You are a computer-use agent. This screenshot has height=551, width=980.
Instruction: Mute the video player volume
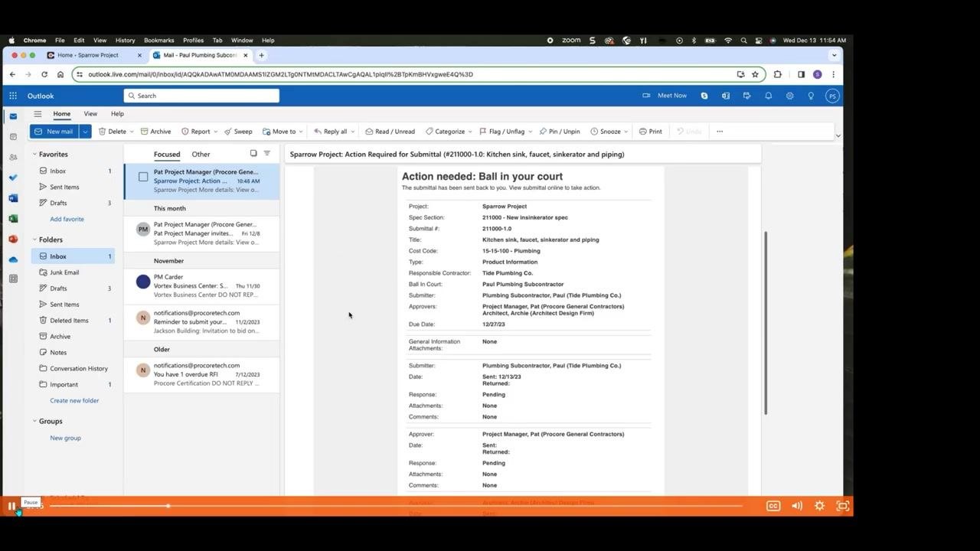pos(797,506)
